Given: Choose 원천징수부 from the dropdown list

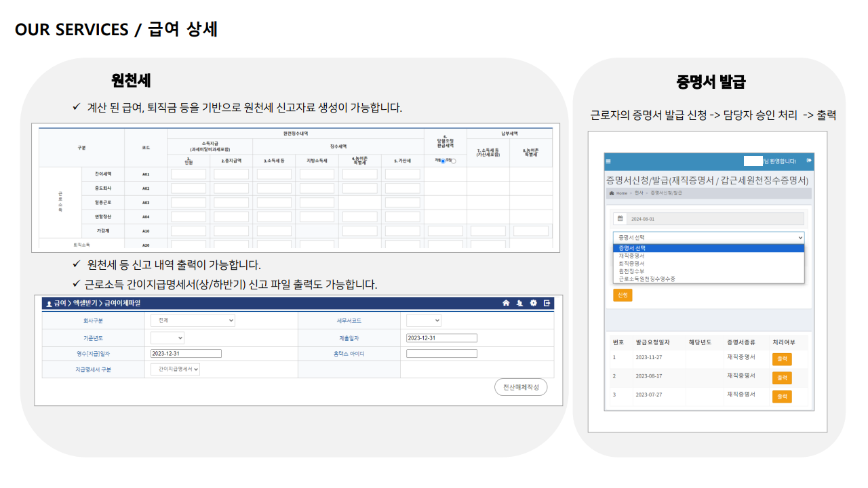Looking at the screenshot, I should coord(709,271).
